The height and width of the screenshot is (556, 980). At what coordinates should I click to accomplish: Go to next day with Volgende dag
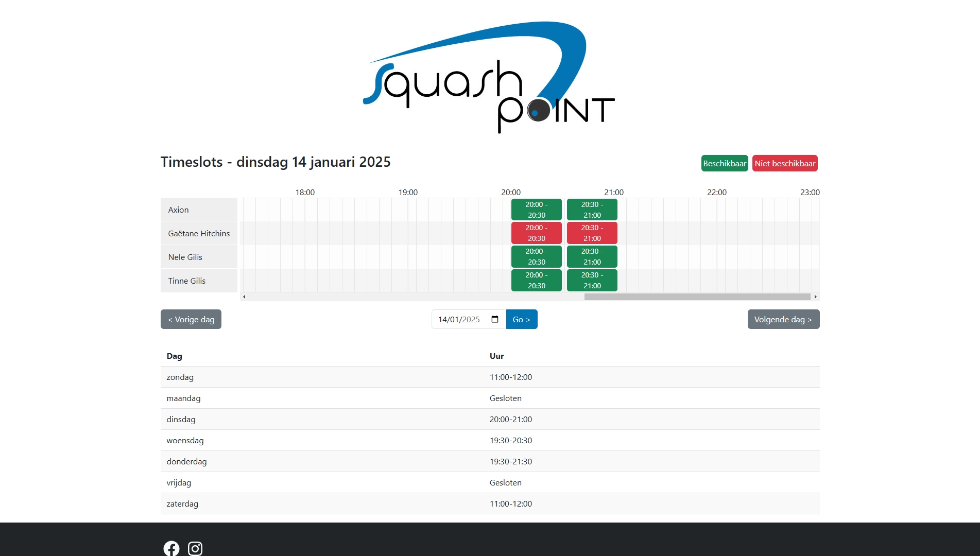[783, 319]
